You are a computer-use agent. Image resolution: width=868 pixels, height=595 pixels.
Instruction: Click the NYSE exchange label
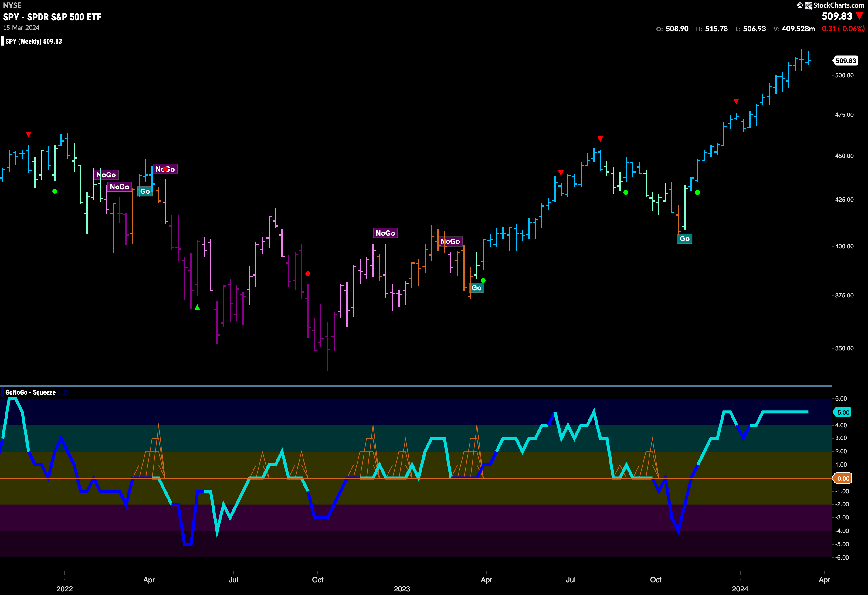[x=12, y=5]
